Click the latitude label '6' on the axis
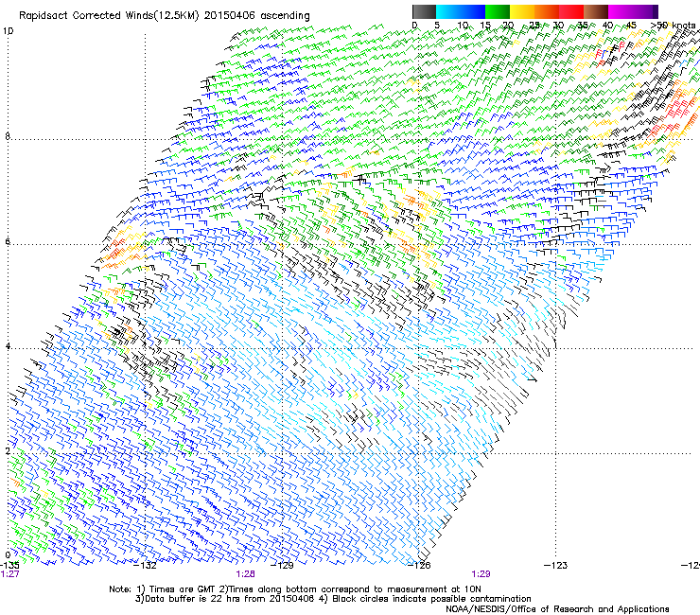Screen dimensions: 700x615 8,241
